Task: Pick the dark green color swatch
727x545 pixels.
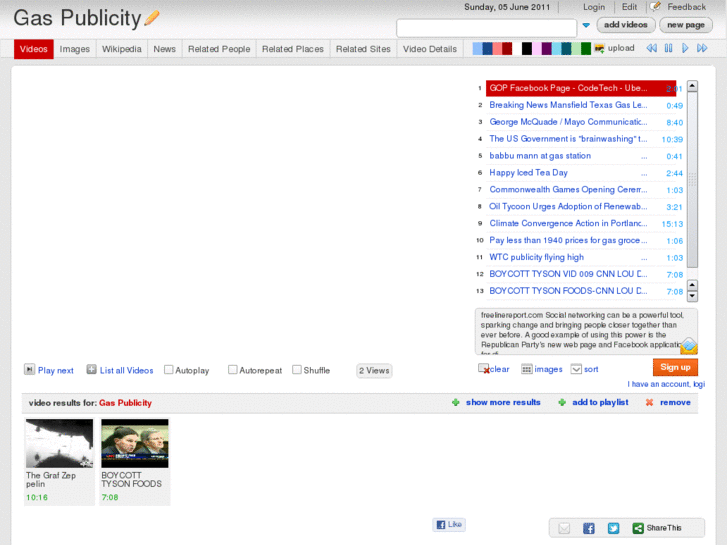Action: pos(586,48)
